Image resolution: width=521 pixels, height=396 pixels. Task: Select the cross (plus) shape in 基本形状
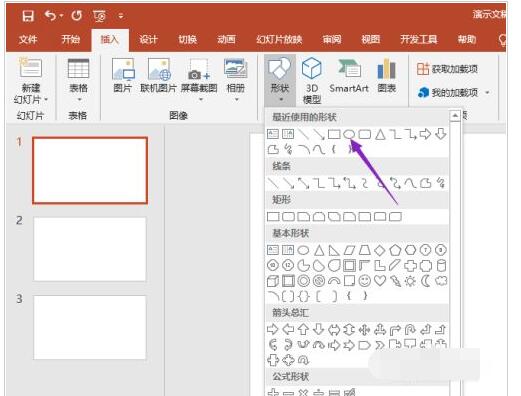(410, 266)
